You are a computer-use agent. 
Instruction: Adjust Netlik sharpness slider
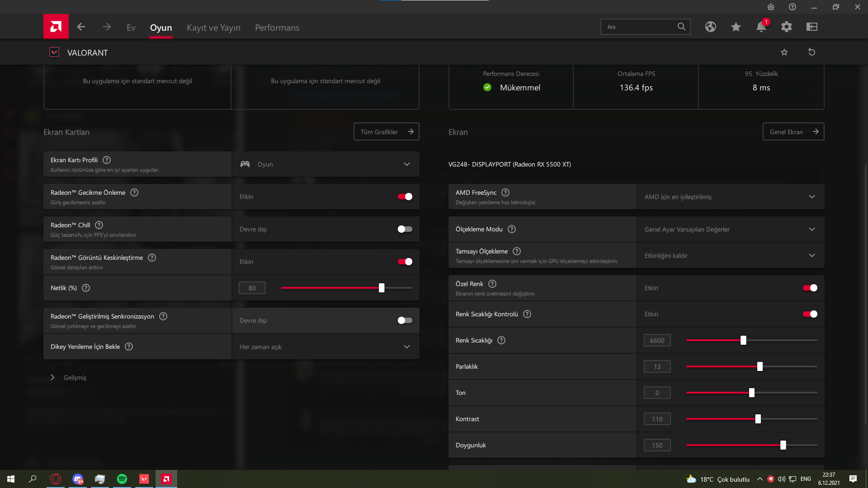point(346,288)
